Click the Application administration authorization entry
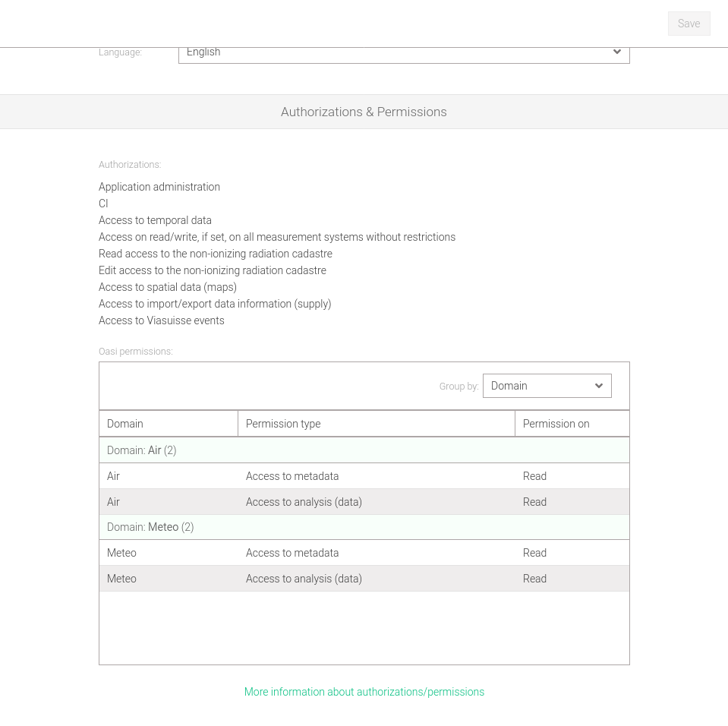 159,187
